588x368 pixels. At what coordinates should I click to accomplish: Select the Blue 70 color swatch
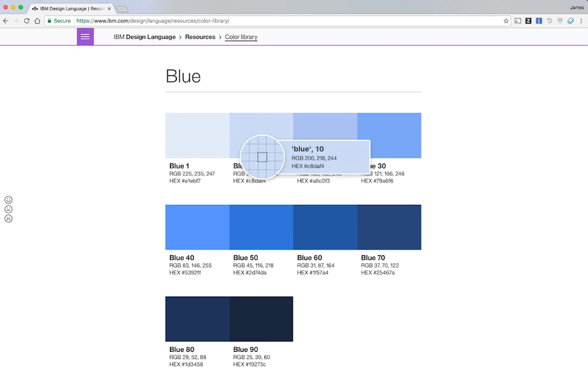389,227
